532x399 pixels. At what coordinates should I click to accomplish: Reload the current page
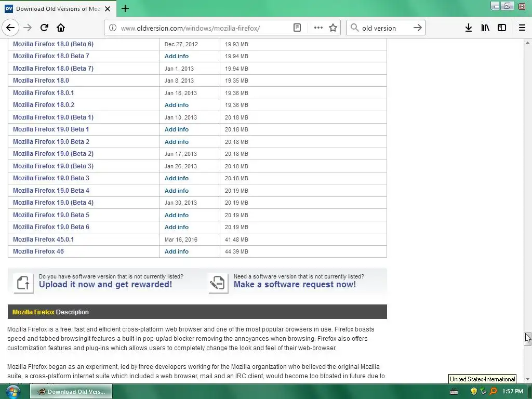pyautogui.click(x=44, y=28)
